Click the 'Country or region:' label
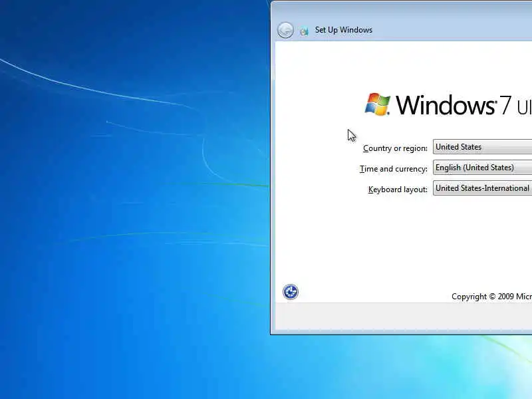The height and width of the screenshot is (399, 532). pos(395,148)
